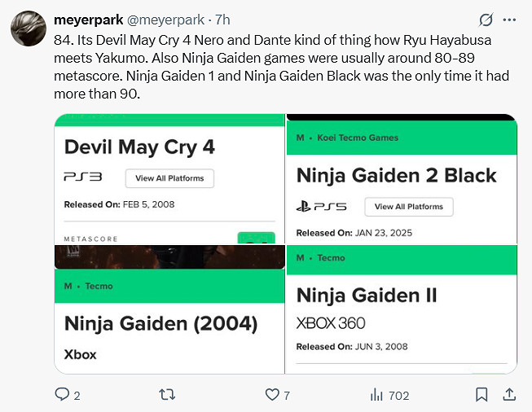Open view analytics bar chart icon
Image resolution: width=532 pixels, height=412 pixels.
(376, 395)
